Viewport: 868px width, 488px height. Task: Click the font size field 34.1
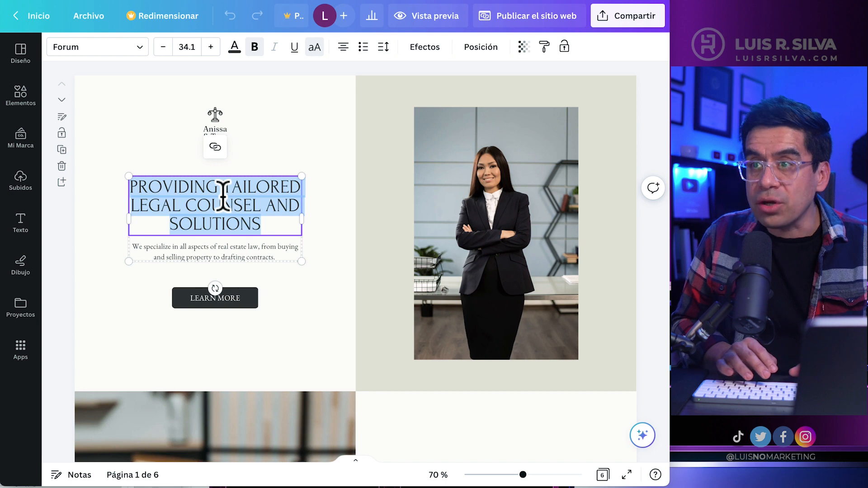[187, 47]
